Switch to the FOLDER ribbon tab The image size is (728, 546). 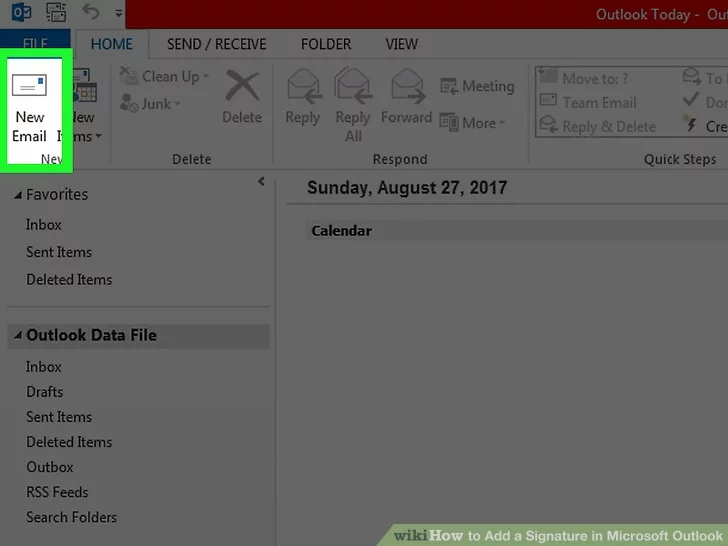click(326, 44)
